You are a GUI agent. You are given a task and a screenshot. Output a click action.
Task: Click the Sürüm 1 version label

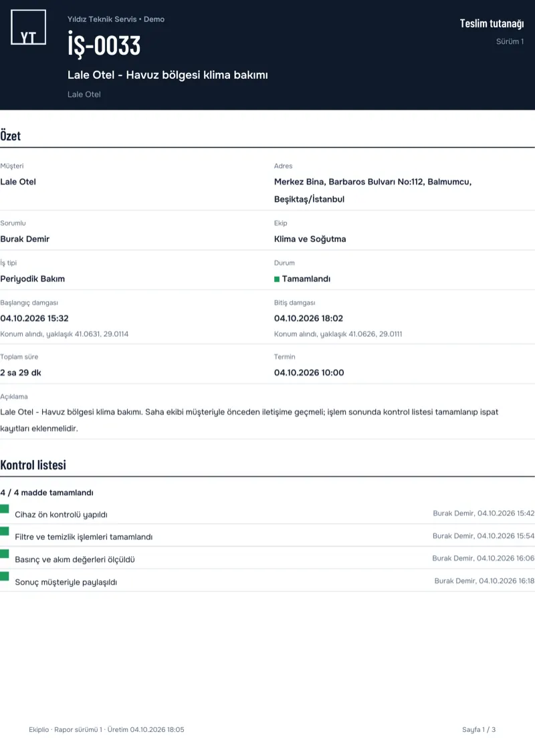[510, 41]
